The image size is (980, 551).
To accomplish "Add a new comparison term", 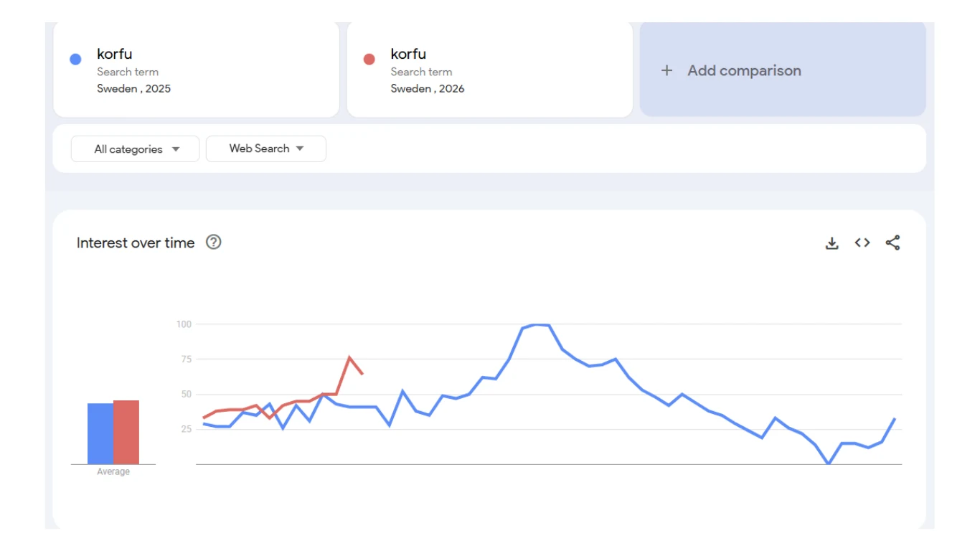I will coord(743,70).
